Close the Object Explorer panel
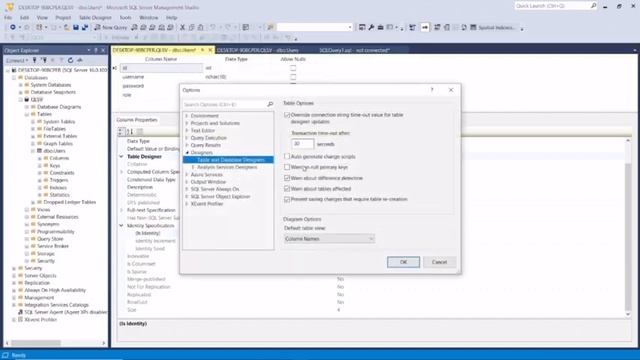 103,50
